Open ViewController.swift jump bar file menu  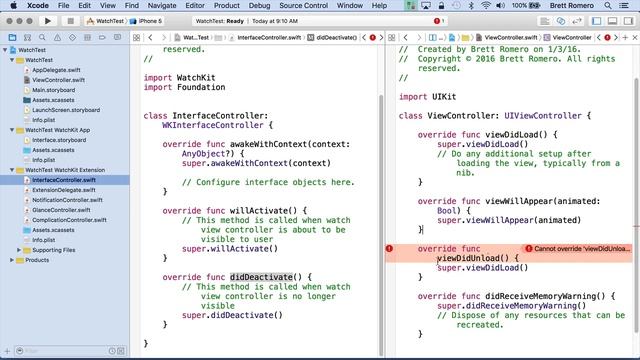[x=507, y=38]
